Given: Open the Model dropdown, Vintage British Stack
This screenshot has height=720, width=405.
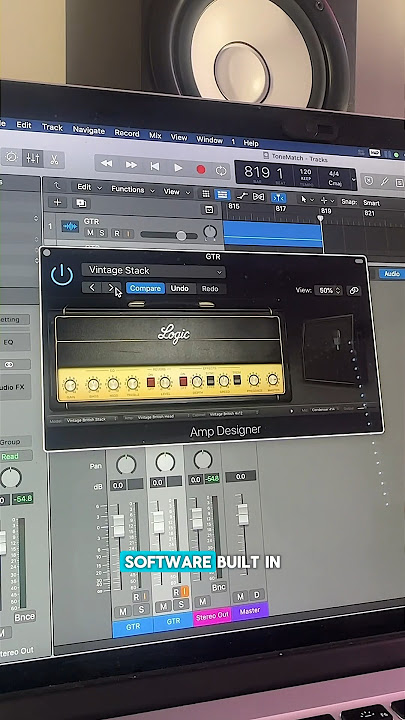Looking at the screenshot, I should [x=90, y=419].
